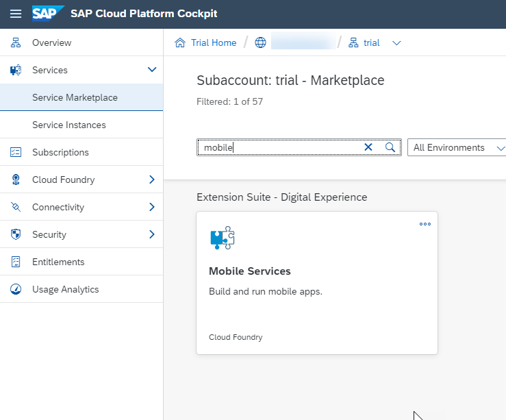Click the Entitlements document icon

click(16, 262)
